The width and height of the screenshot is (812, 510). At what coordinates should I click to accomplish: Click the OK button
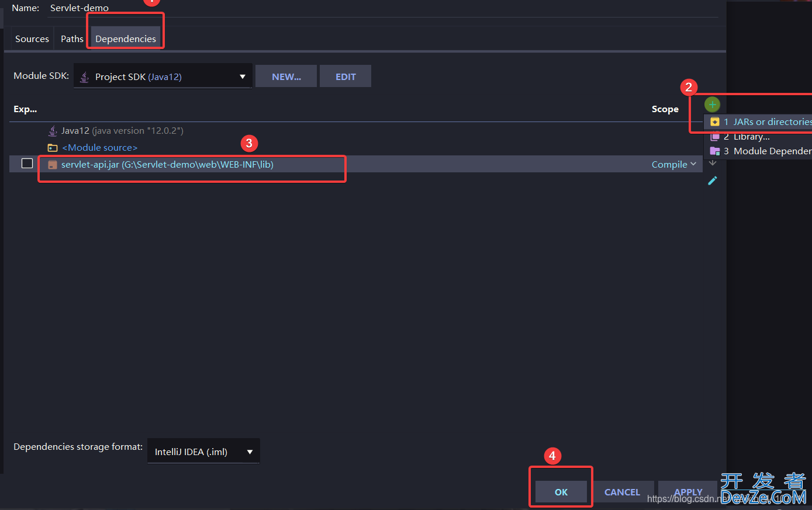tap(561, 492)
